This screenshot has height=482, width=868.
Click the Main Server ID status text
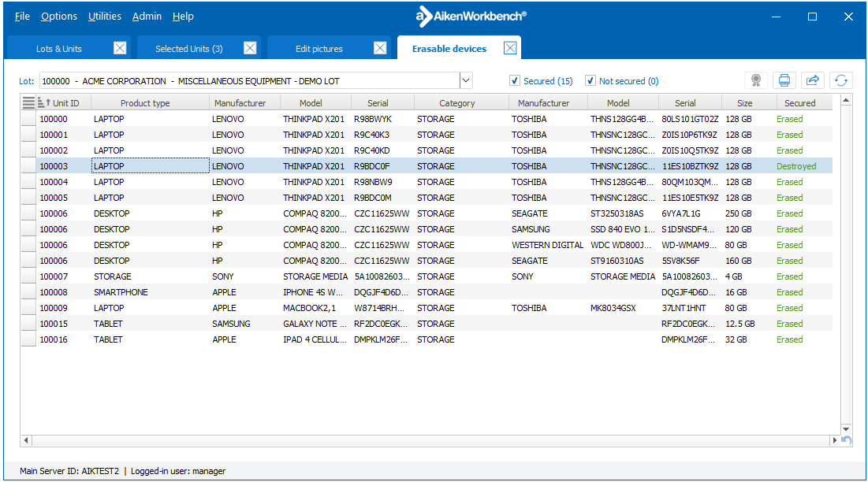pyautogui.click(x=69, y=471)
